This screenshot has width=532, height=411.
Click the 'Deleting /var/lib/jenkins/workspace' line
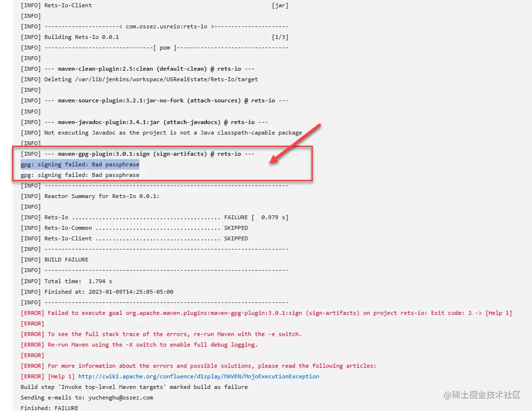point(139,79)
